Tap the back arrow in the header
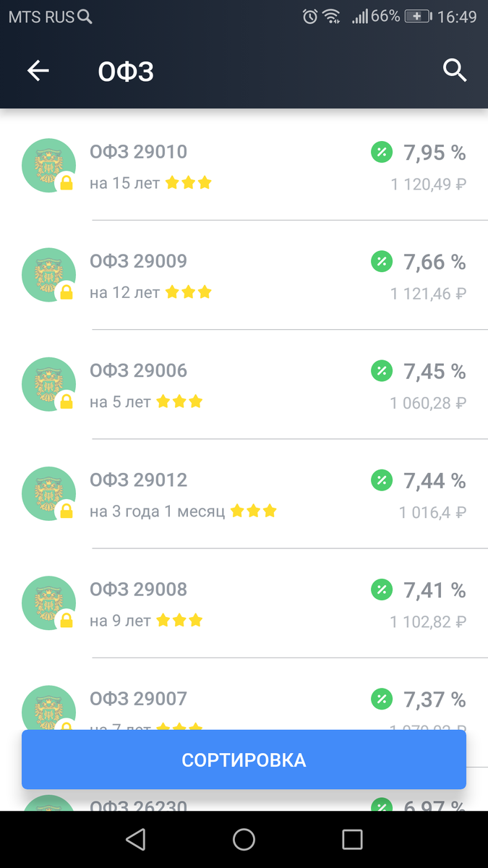The width and height of the screenshot is (488, 868). [38, 70]
